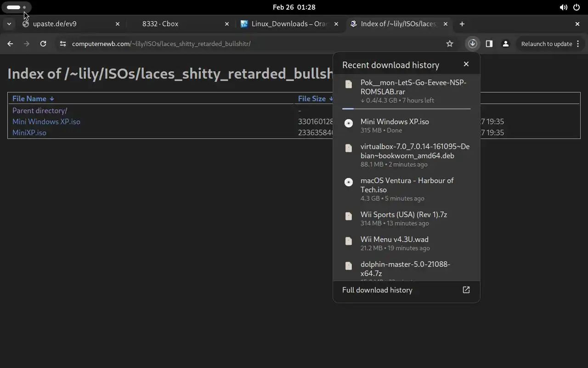Open the side panel icon
Viewport: 588px width, 368px height.
click(x=489, y=44)
